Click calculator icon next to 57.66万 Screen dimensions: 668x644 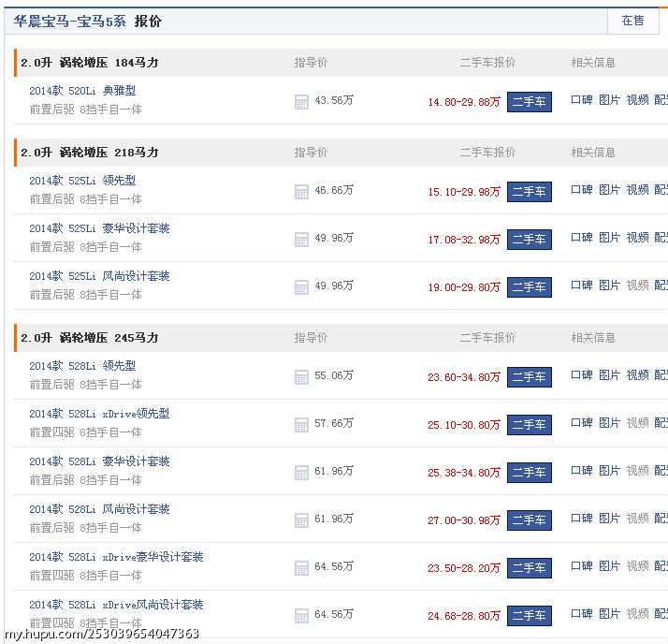point(301,425)
